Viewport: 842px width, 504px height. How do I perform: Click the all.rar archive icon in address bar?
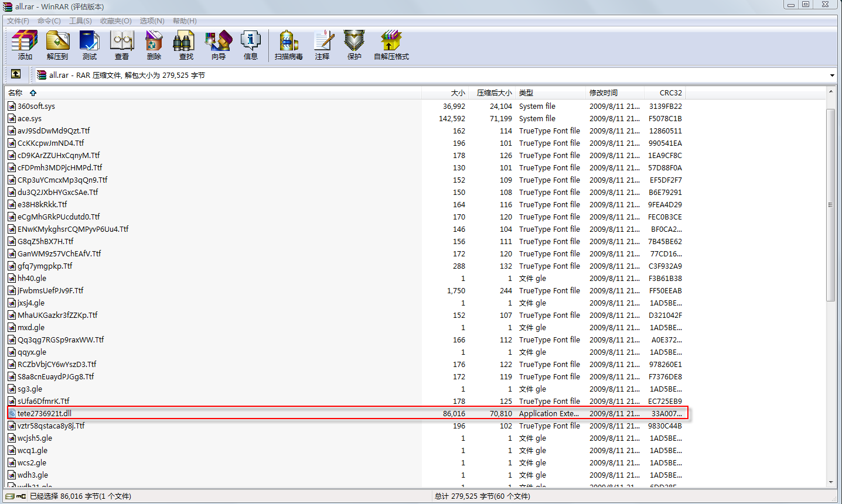[42, 75]
